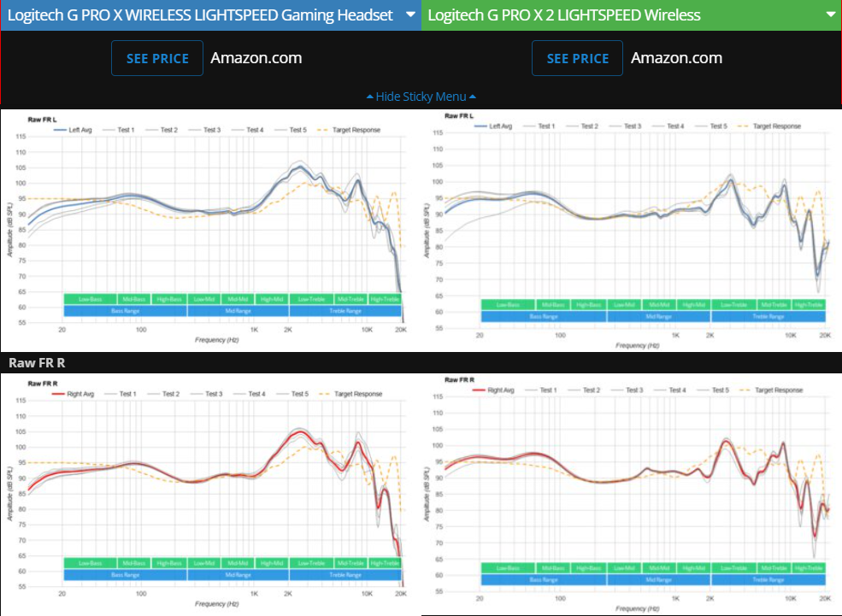Toggle Test 4 series in G PRO X 2 Raw FR R chart
The image size is (842, 616).
point(669,390)
